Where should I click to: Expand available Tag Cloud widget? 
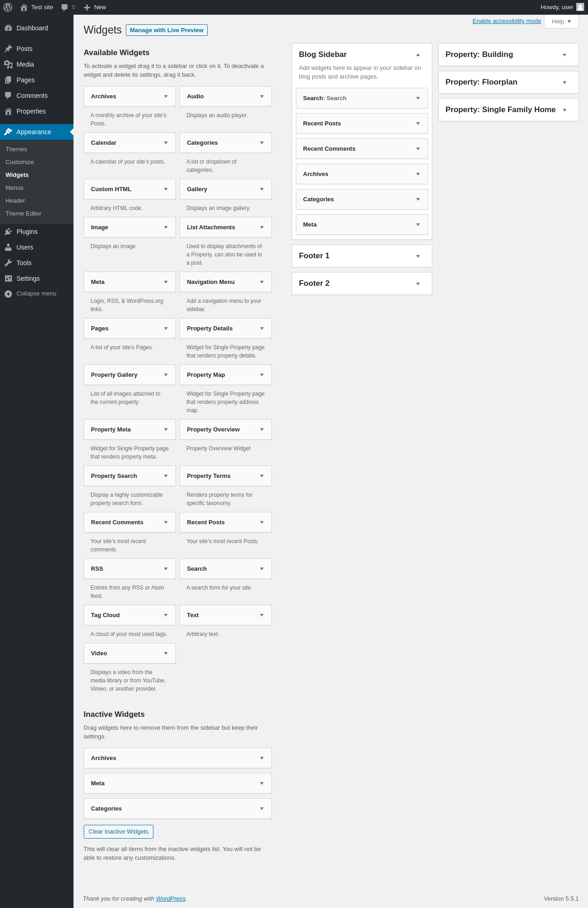point(166,615)
